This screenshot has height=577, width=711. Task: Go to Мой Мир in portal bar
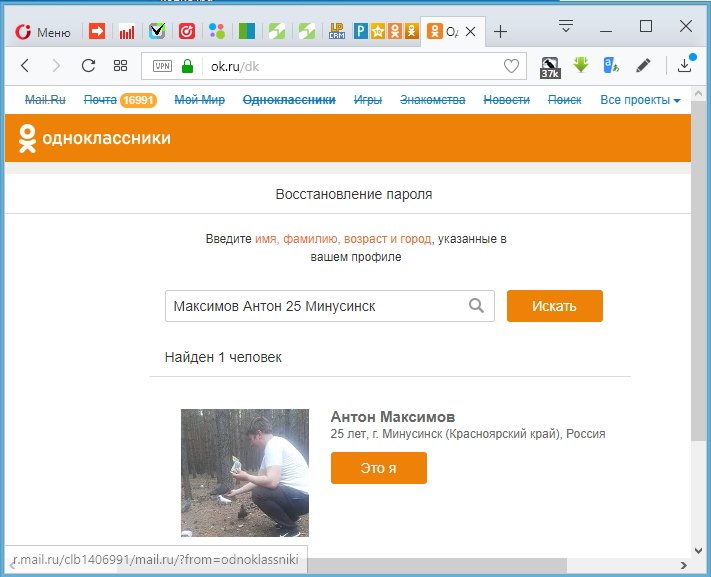pos(199,100)
